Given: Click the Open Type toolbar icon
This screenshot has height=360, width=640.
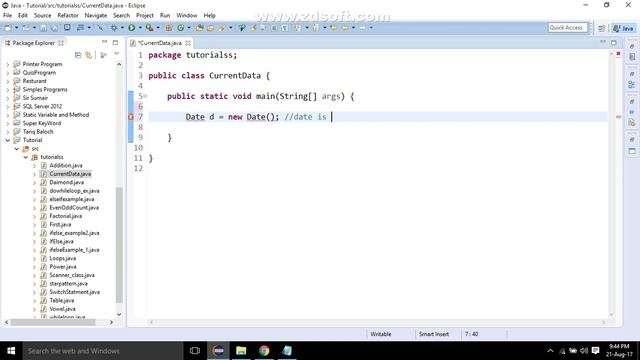Looking at the screenshot, I should (x=200, y=28).
